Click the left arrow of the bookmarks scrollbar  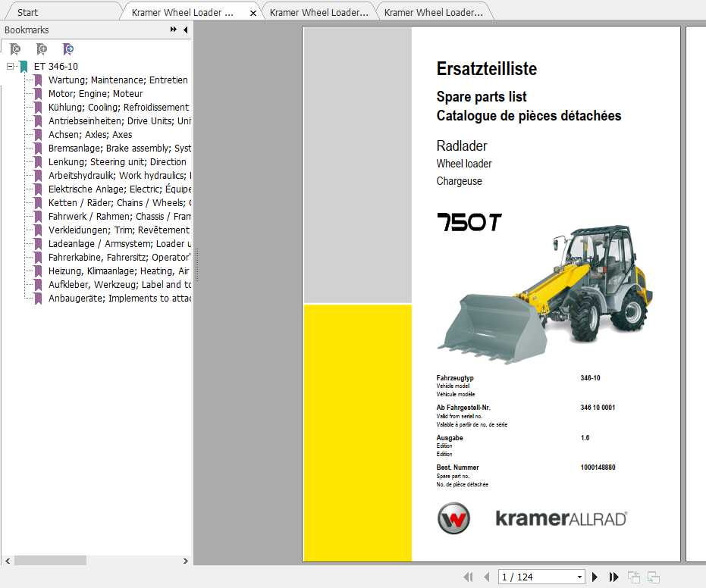8,561
